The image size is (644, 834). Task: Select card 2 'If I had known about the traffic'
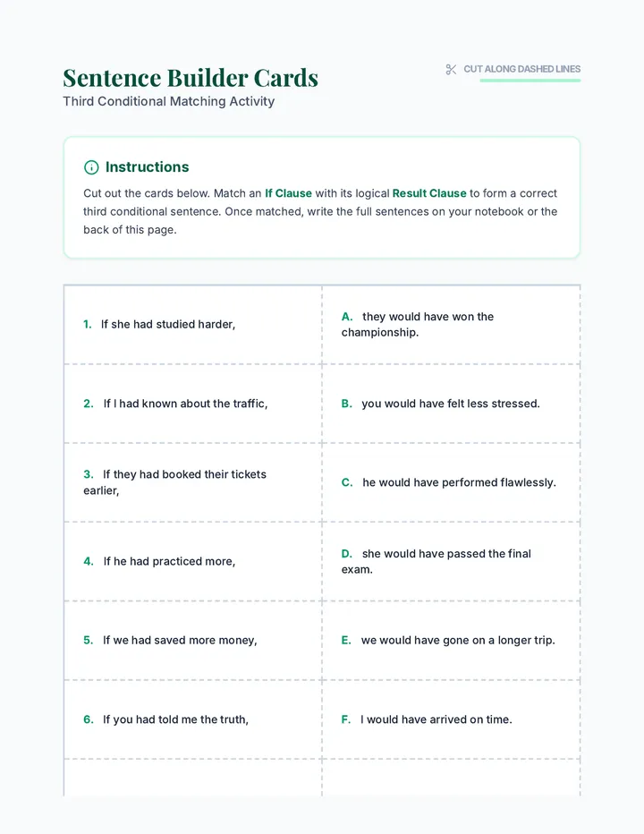click(192, 404)
